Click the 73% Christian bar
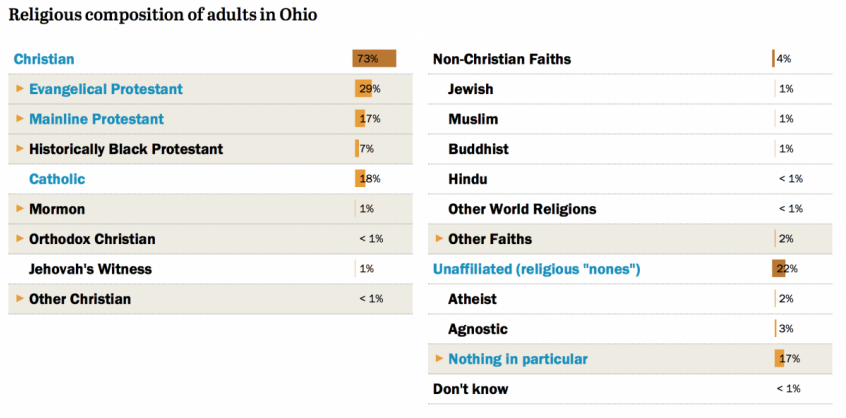Viewport: 846px width, 418px height. coord(374,59)
